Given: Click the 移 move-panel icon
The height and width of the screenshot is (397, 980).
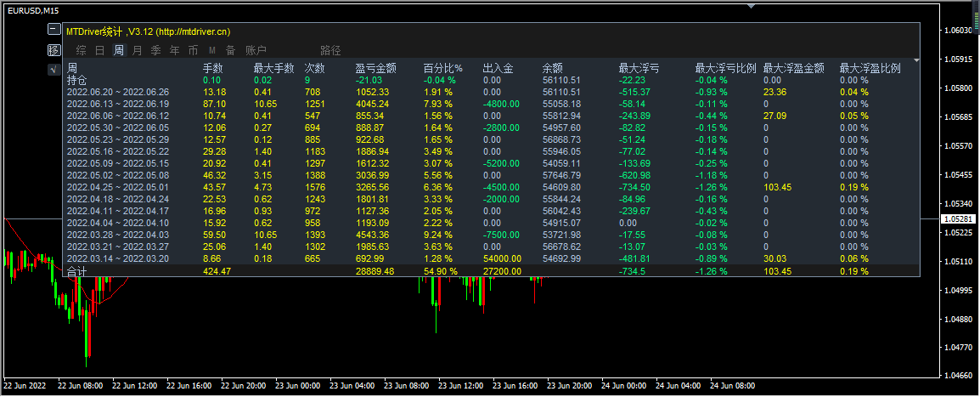Looking at the screenshot, I should point(54,50).
